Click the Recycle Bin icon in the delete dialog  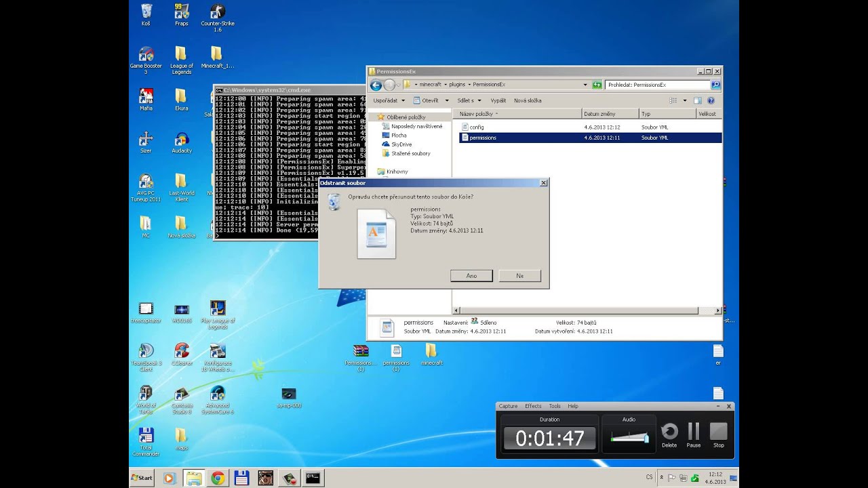(334, 202)
